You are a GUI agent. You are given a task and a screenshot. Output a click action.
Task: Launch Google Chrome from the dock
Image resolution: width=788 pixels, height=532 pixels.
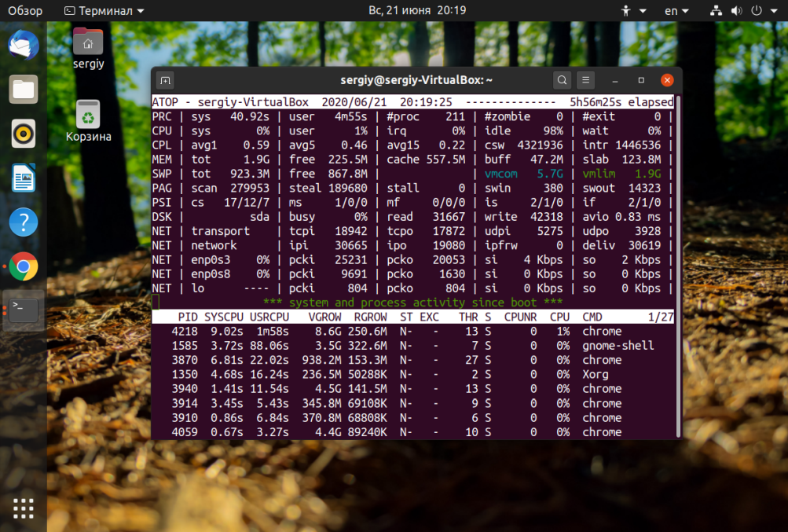pyautogui.click(x=24, y=267)
